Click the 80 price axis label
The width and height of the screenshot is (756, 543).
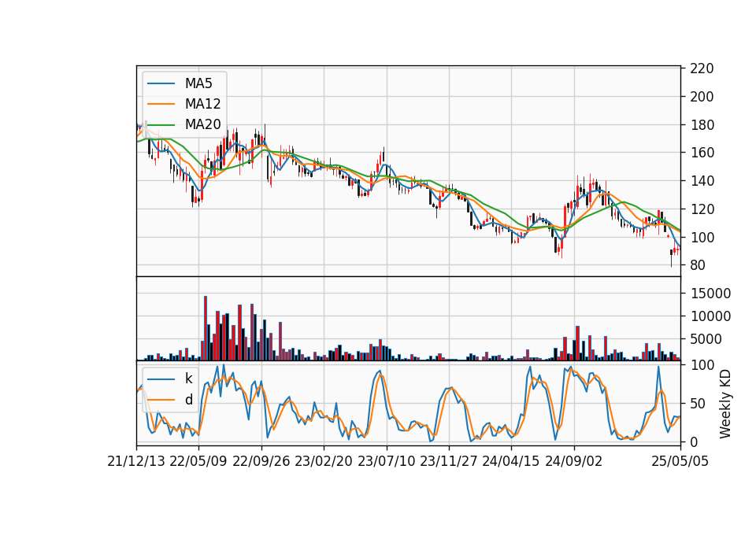point(698,265)
